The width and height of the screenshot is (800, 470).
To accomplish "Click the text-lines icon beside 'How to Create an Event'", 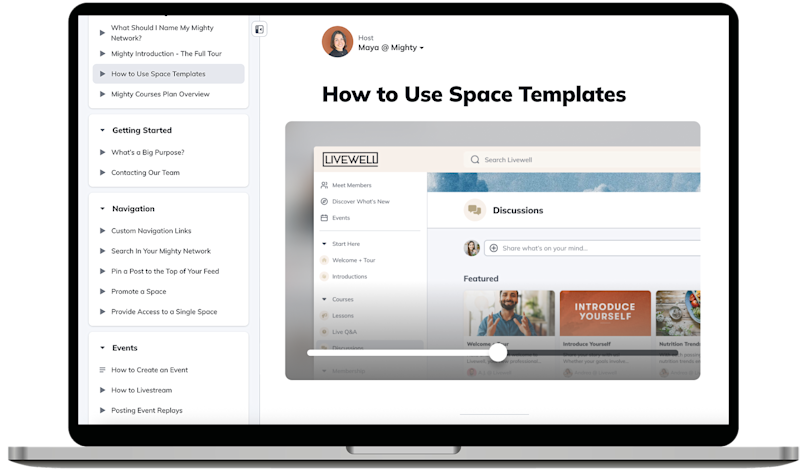I will click(x=102, y=370).
